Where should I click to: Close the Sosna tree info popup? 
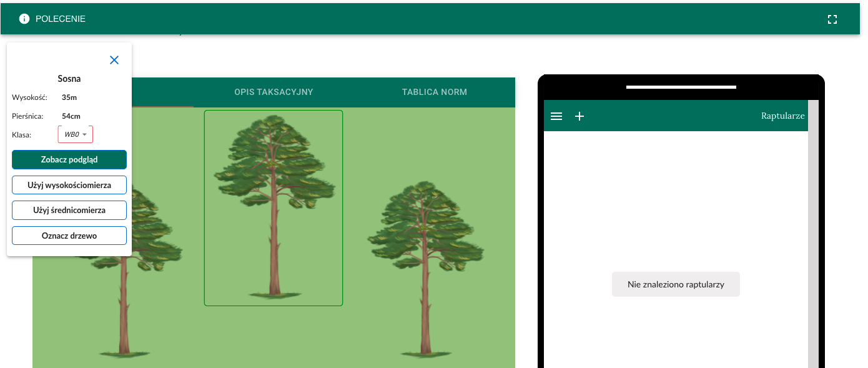pyautogui.click(x=114, y=60)
